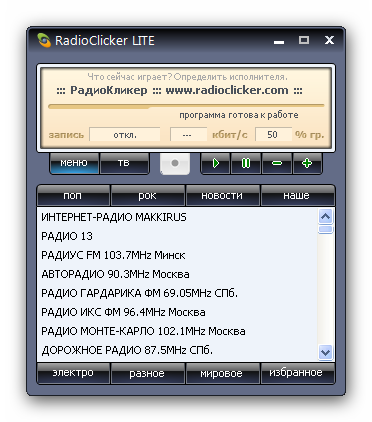Select the наше genre tab
This screenshot has height=422, width=372.
click(x=297, y=196)
